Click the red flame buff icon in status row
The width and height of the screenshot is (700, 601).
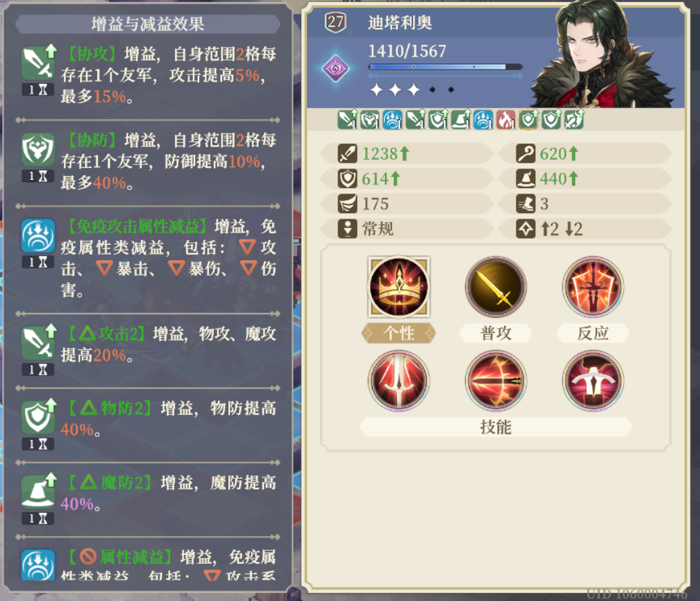[506, 119]
